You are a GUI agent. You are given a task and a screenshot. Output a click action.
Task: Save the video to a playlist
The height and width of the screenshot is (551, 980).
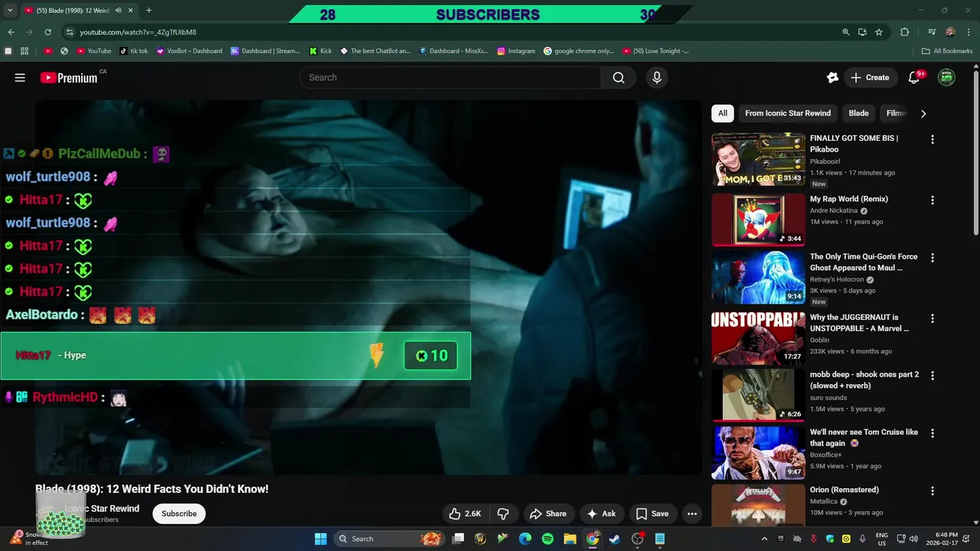[652, 514]
